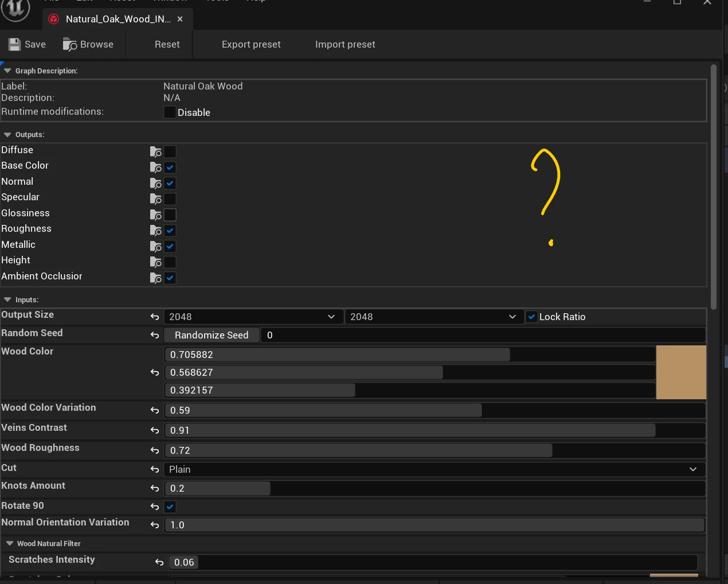Collapse the Inputs section
Screen dimensions: 728x584
7,299
